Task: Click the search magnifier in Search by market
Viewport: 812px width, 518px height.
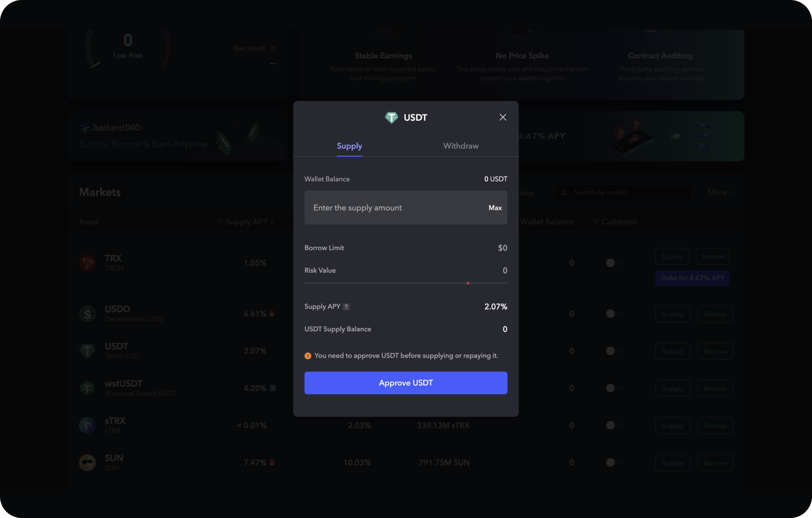Action: click(x=564, y=192)
